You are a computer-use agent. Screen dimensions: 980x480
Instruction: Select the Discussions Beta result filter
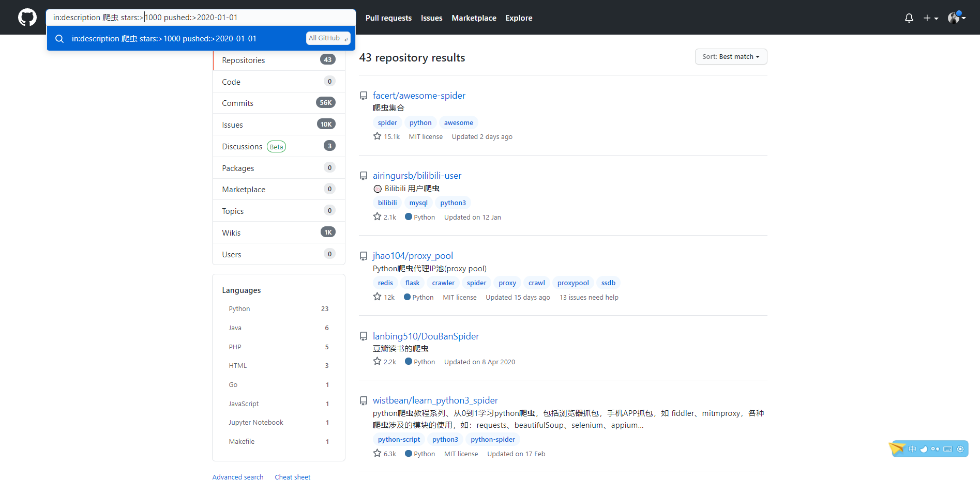pyautogui.click(x=279, y=146)
